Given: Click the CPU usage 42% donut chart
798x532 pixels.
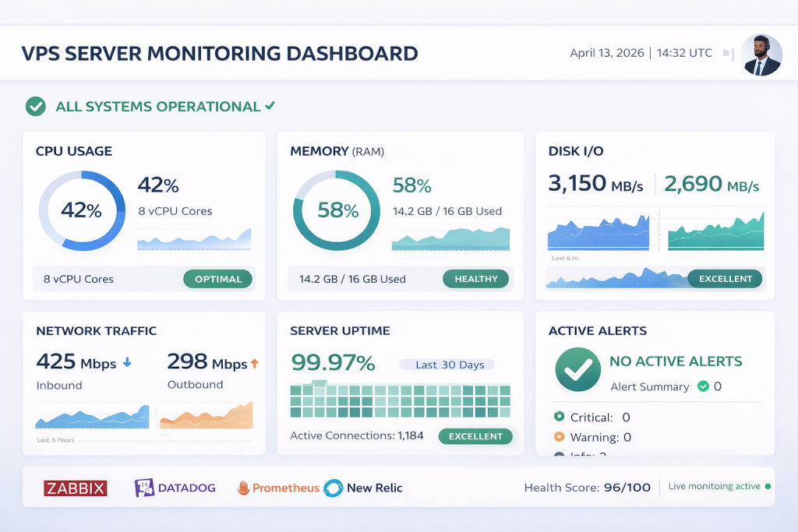Looking at the screenshot, I should pyautogui.click(x=82, y=210).
